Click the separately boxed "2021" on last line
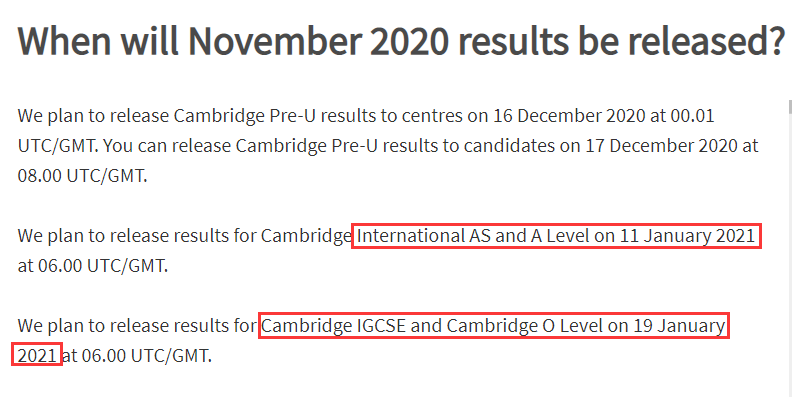This screenshot has height=397, width=792. pos(37,356)
